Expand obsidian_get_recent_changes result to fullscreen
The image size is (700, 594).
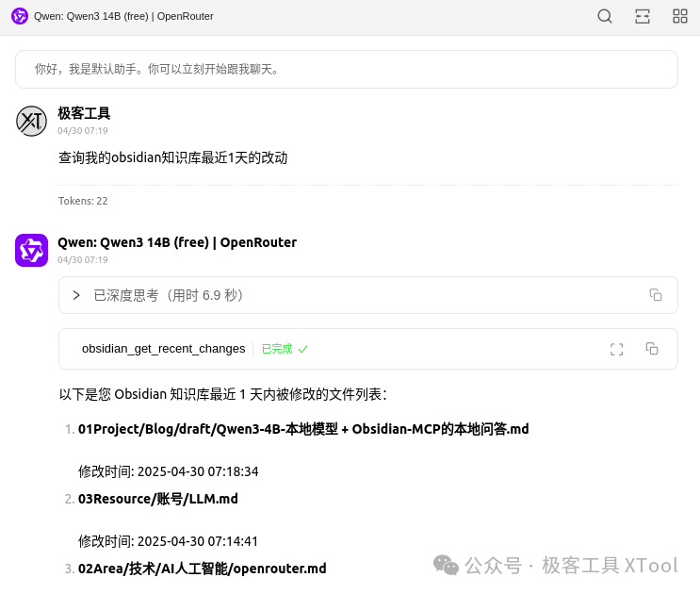click(x=616, y=349)
